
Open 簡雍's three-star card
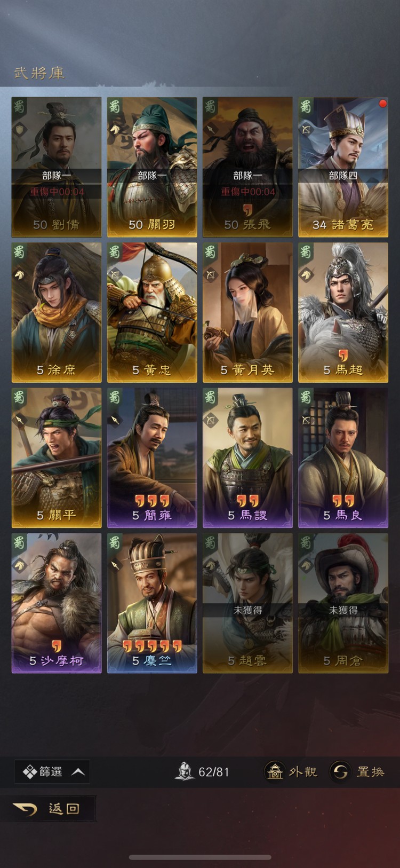(x=152, y=458)
